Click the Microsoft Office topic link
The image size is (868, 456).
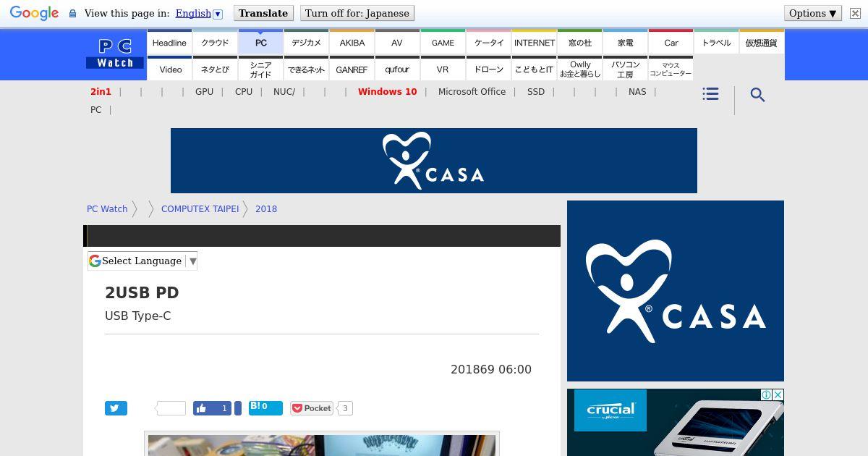[472, 92]
